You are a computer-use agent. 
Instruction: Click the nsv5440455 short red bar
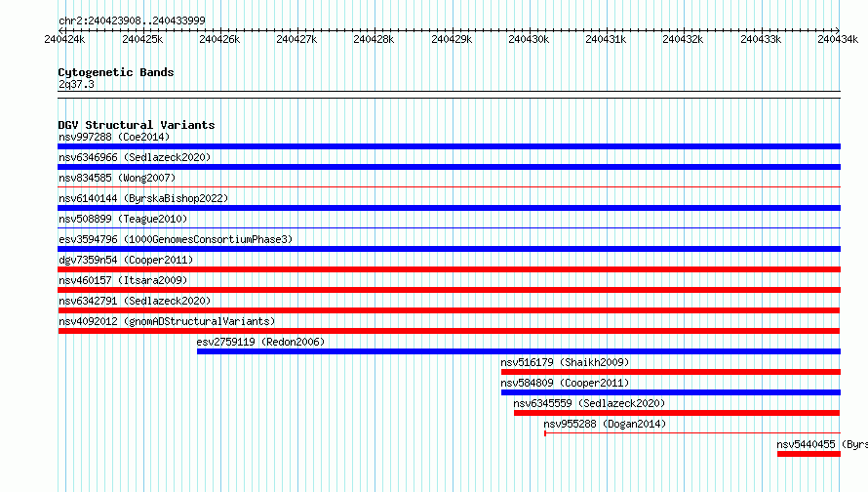[x=809, y=454]
